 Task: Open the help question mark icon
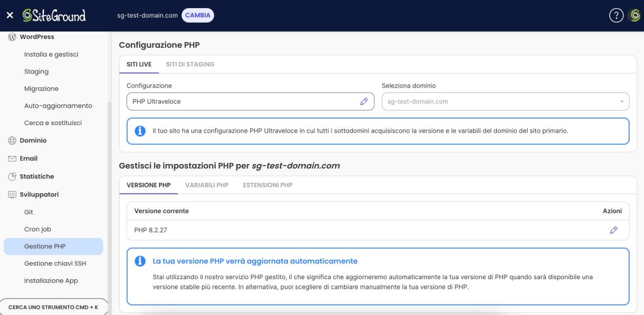[616, 16]
